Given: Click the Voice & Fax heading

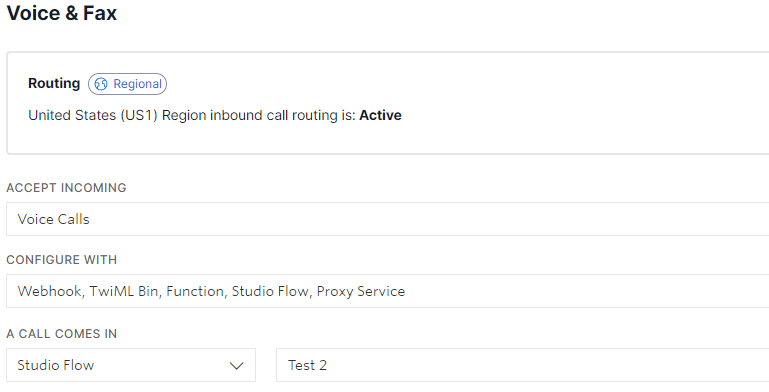Looking at the screenshot, I should (62, 13).
